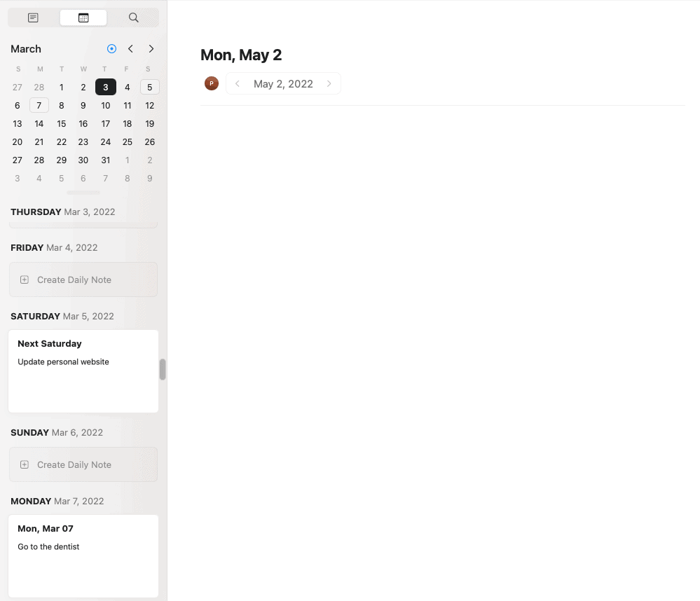Open search with the magnifier icon
Viewport: 700px width, 601px height.
(x=133, y=18)
